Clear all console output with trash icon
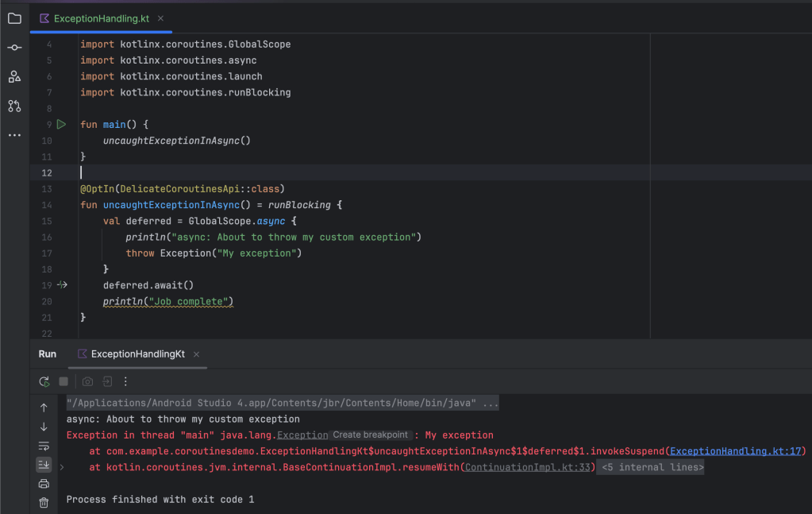The height and width of the screenshot is (514, 812). pos(44,502)
